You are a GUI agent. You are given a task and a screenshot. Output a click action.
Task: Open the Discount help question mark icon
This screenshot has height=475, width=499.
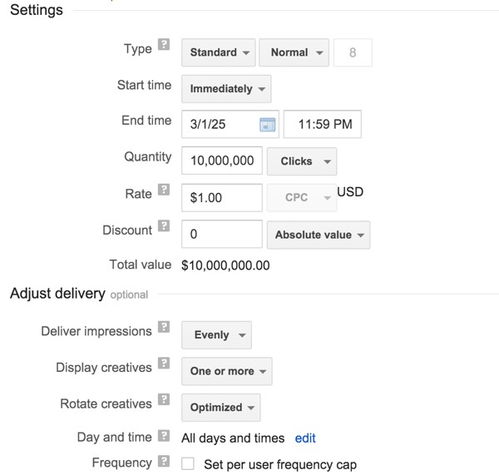pyautogui.click(x=164, y=226)
